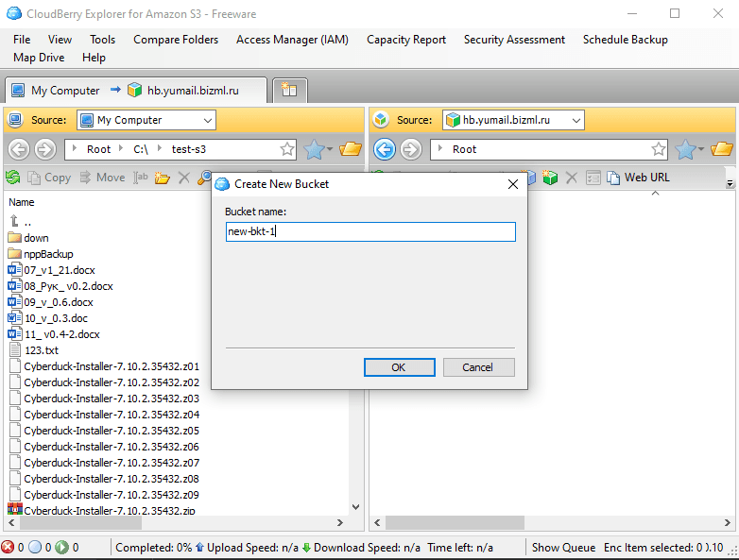Click the Name column header
This screenshot has height=560, width=739.
pos(22,202)
